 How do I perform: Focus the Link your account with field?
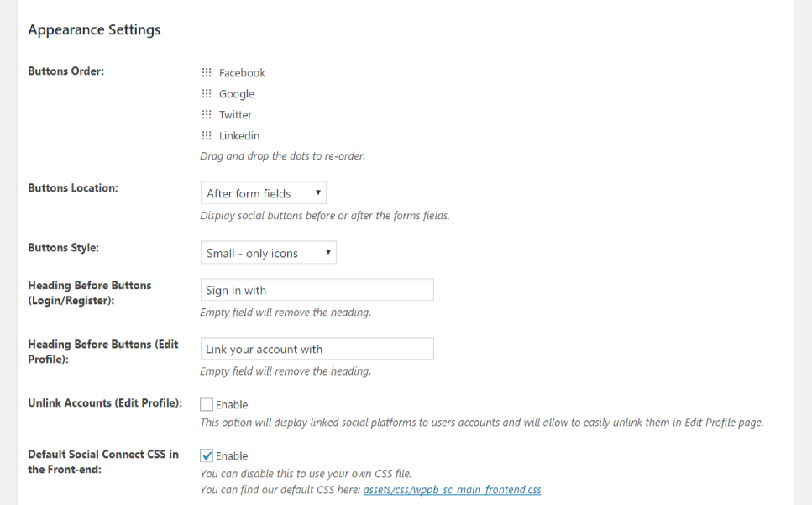(317, 349)
